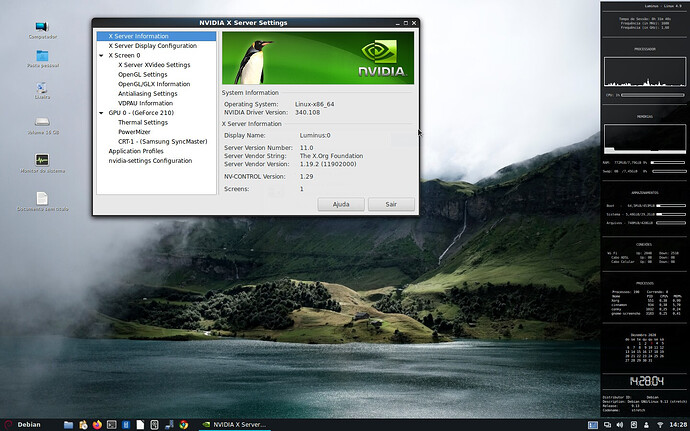Screen dimensions: 690x431
Task: Open the Volume 16 GB drive icon
Action: click(42, 122)
